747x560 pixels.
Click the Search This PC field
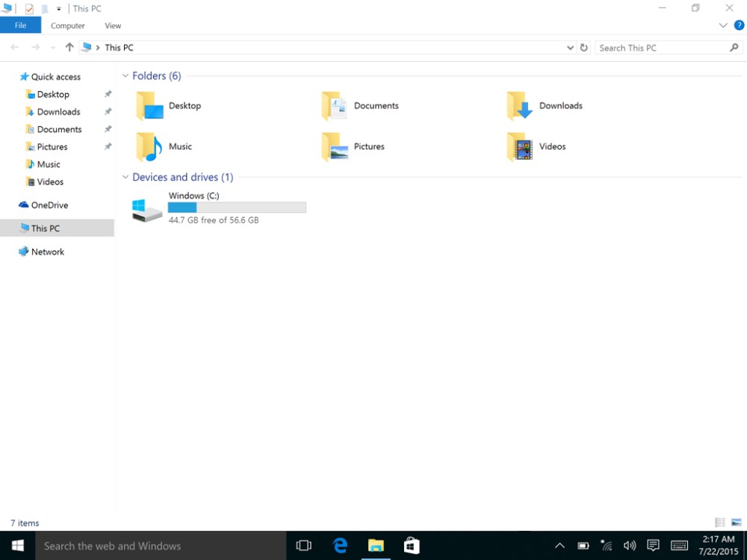point(661,48)
